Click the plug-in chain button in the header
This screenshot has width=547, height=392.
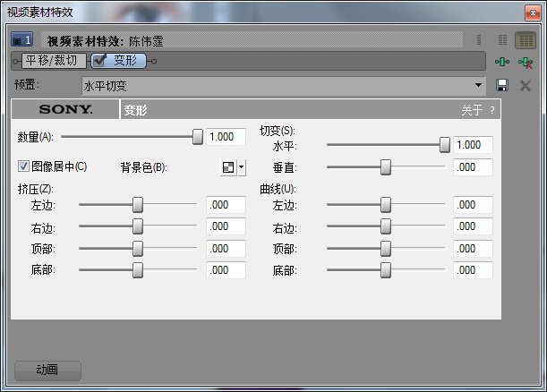click(x=503, y=62)
